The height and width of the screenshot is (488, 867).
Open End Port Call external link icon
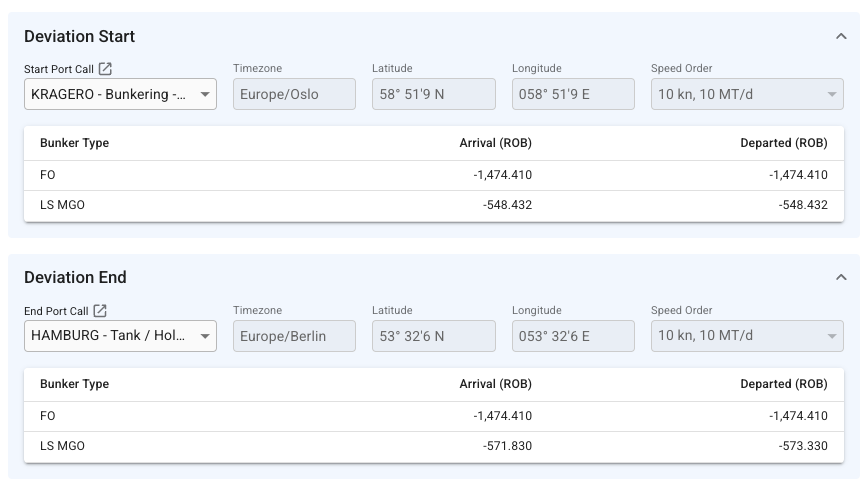[x=100, y=311]
